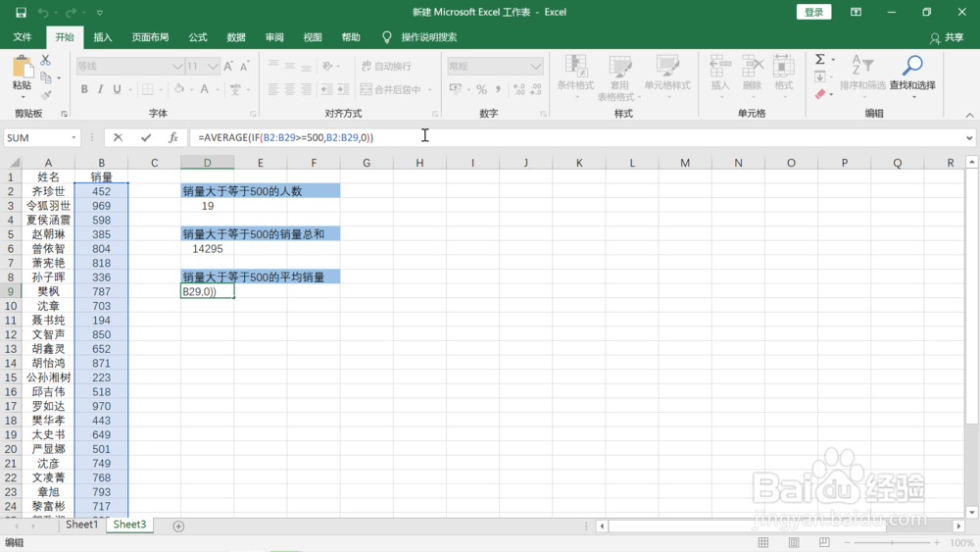Image resolution: width=980 pixels, height=552 pixels.
Task: Click the Insert cells icon
Action: [x=720, y=67]
